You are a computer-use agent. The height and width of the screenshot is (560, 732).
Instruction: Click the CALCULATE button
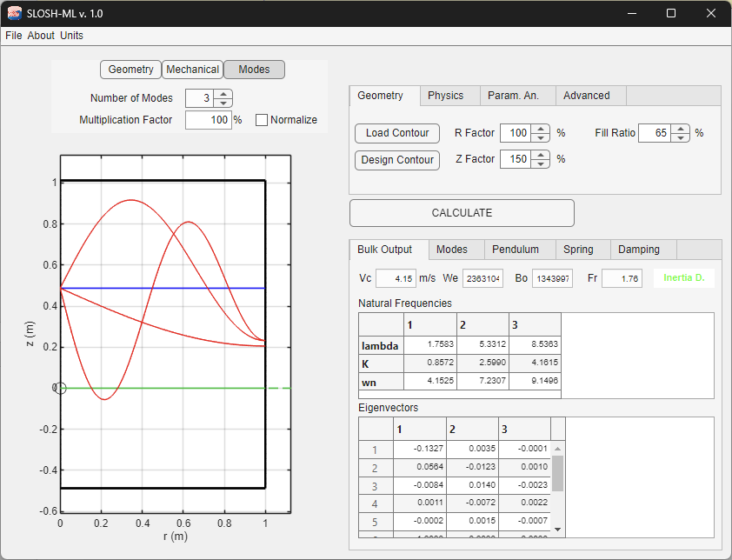tap(462, 212)
